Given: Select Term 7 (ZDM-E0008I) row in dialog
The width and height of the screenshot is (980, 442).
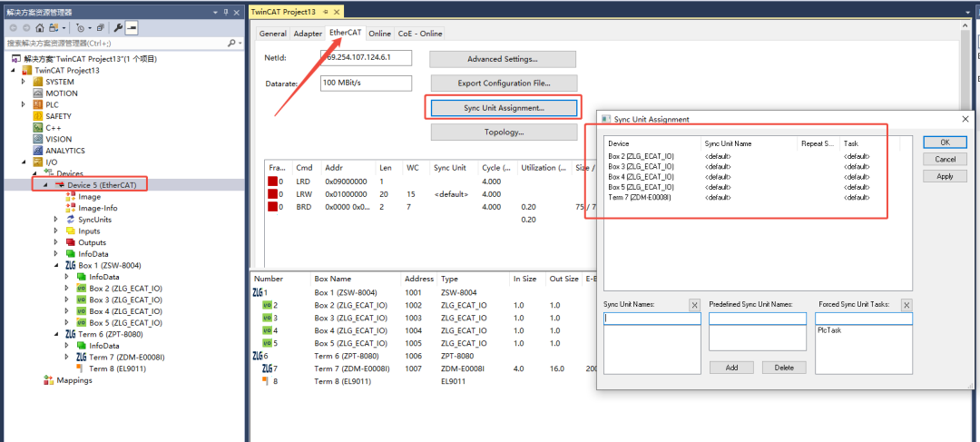Looking at the screenshot, I should tap(750, 198).
